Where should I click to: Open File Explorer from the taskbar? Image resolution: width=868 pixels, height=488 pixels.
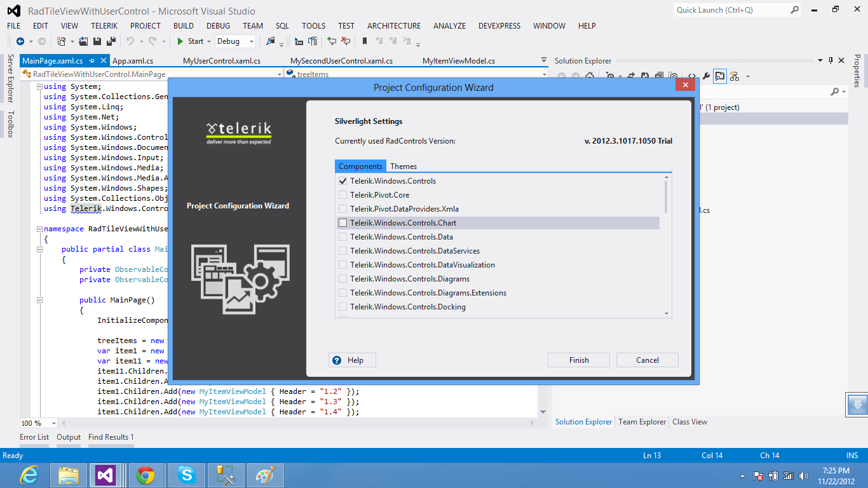tap(68, 475)
